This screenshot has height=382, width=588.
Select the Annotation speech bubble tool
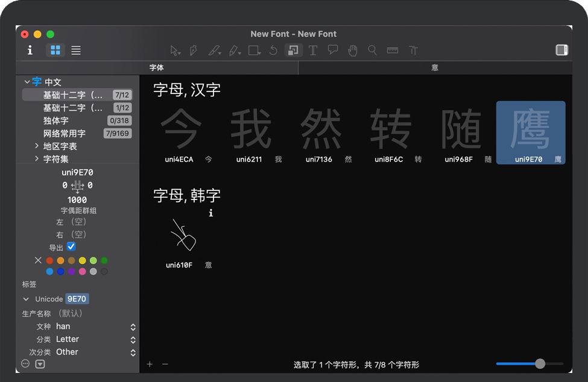(x=333, y=51)
